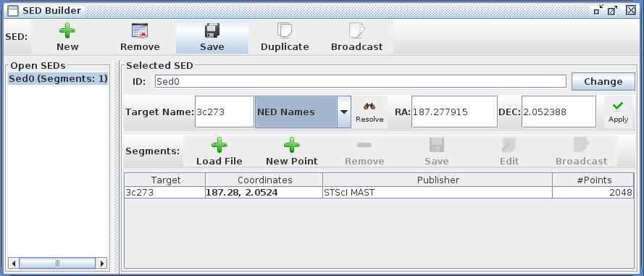Broadcast the SED from the top toolbar

357,37
